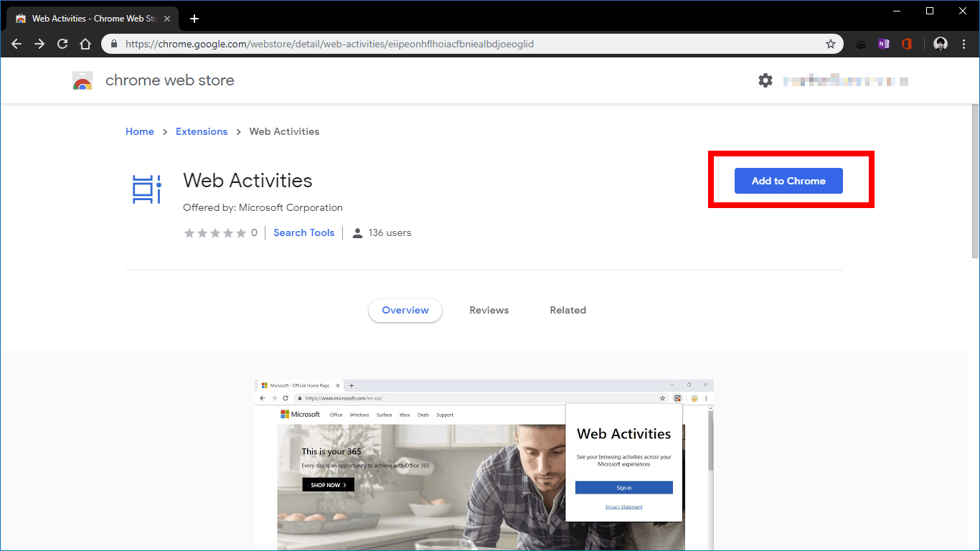Click the Web Activities breadcrumb text
This screenshot has height=551, width=980.
(x=284, y=132)
